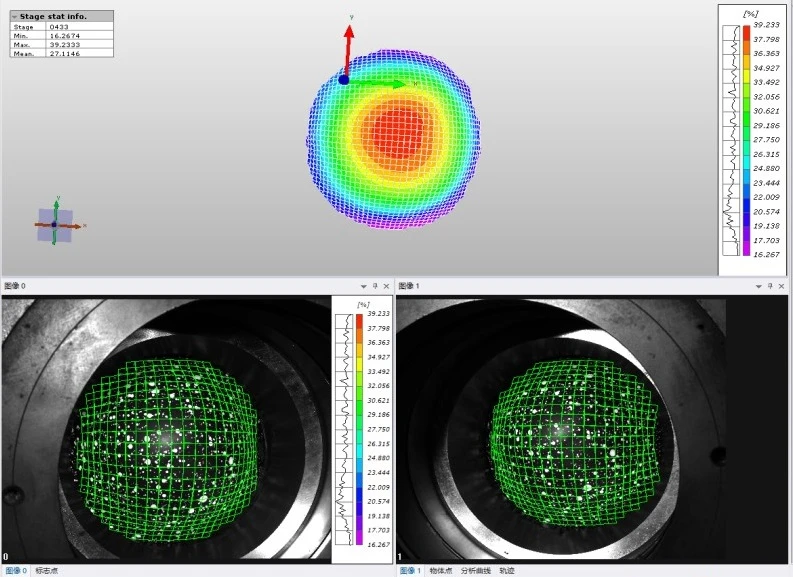Select the red Y axis arrow in 3D view
This screenshot has height=577, width=793.
pos(348,50)
